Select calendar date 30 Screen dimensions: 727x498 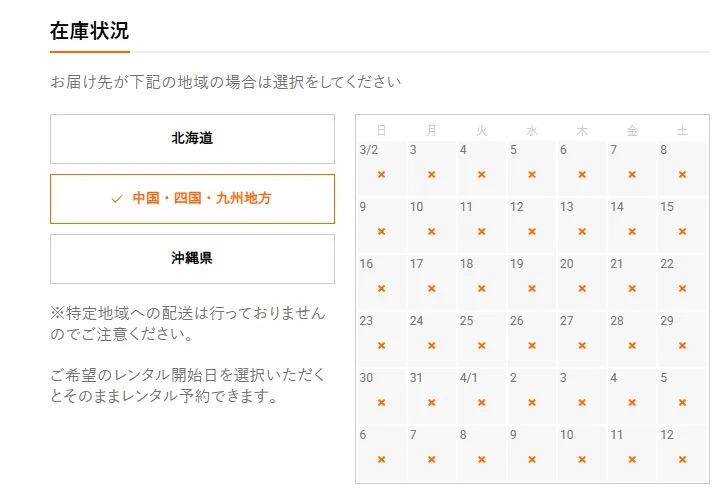point(381,394)
